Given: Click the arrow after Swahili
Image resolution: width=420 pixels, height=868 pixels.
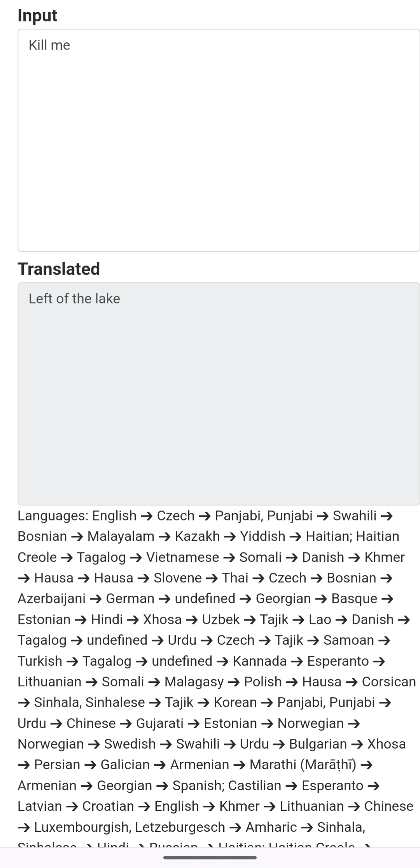Looking at the screenshot, I should click(x=387, y=516).
